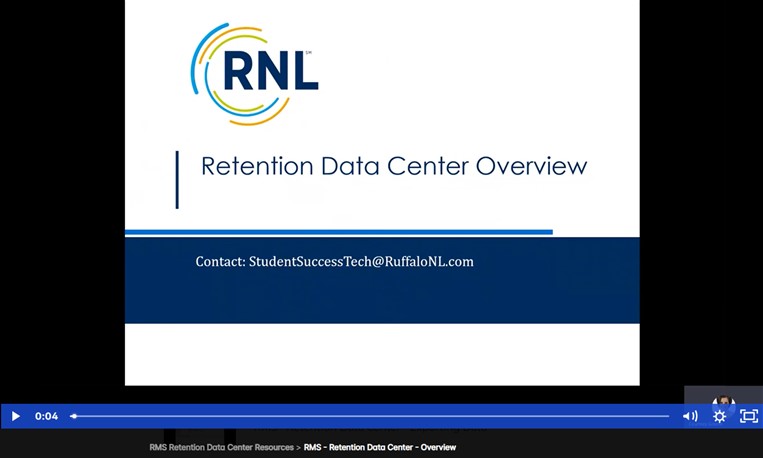Open the video settings gear

tap(719, 416)
